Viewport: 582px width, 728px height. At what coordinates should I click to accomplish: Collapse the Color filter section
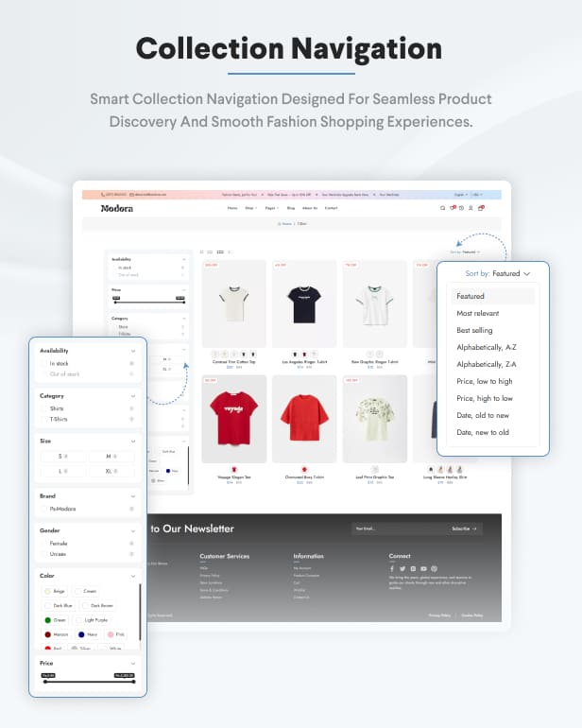point(133,576)
